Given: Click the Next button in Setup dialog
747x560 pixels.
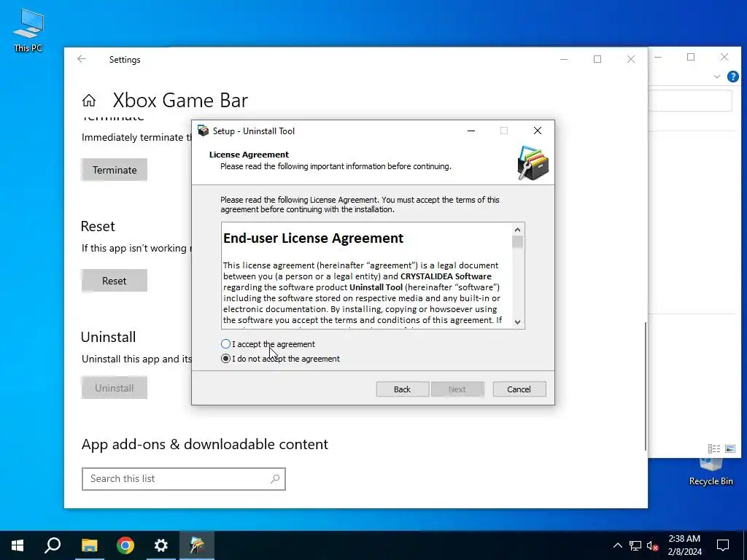Looking at the screenshot, I should tap(457, 389).
